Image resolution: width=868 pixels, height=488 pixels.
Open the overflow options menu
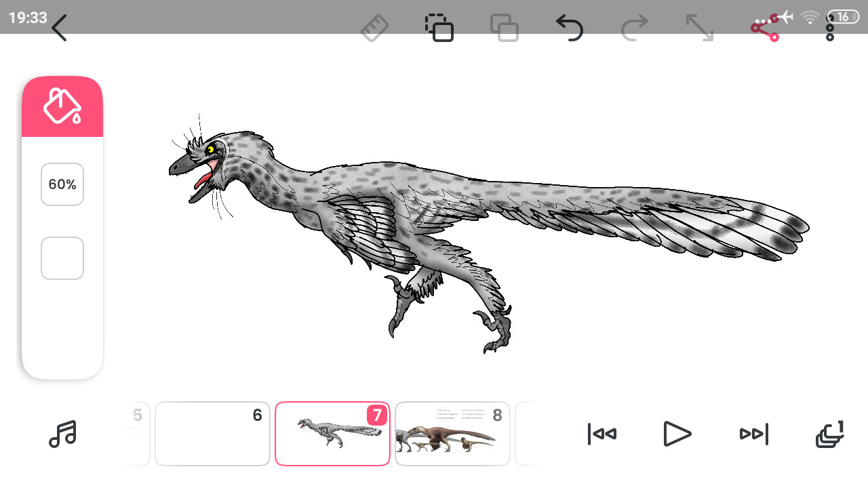(x=829, y=28)
